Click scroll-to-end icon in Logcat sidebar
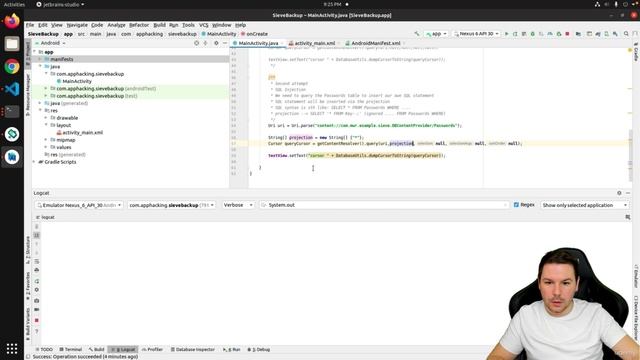 click(37, 235)
